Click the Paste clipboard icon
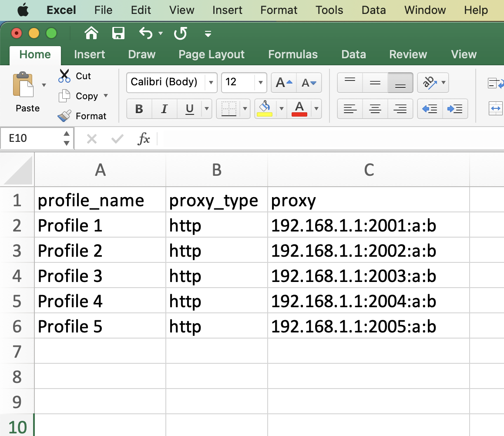 coord(23,84)
